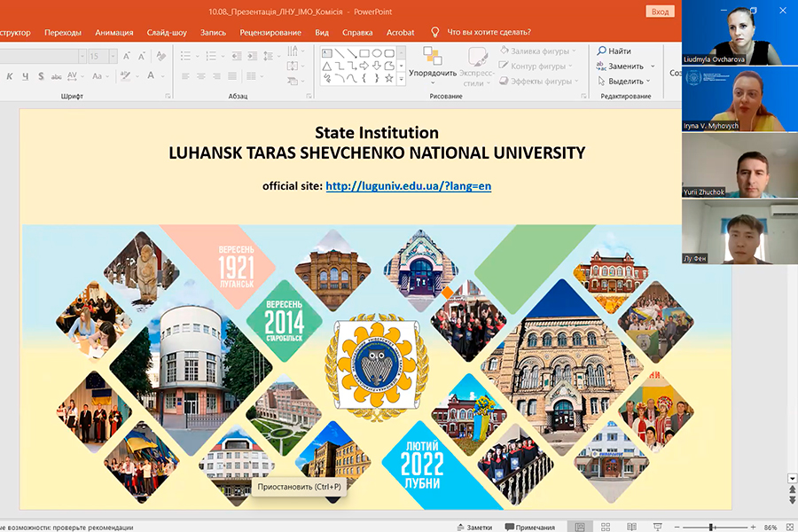Toggle italic (К) text formatting

point(11,76)
